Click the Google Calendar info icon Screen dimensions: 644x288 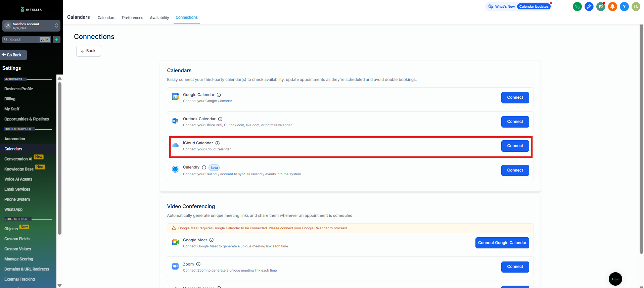(x=219, y=95)
